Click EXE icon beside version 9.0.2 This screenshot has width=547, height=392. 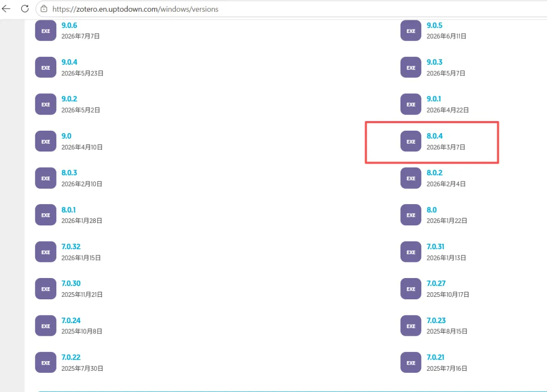pos(46,104)
